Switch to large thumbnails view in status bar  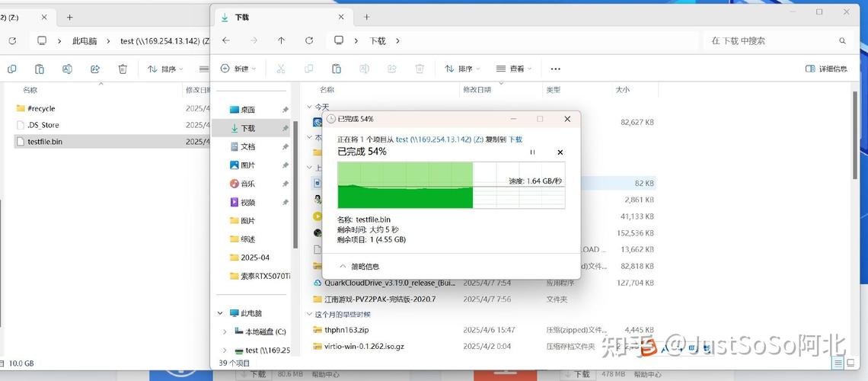click(850, 363)
